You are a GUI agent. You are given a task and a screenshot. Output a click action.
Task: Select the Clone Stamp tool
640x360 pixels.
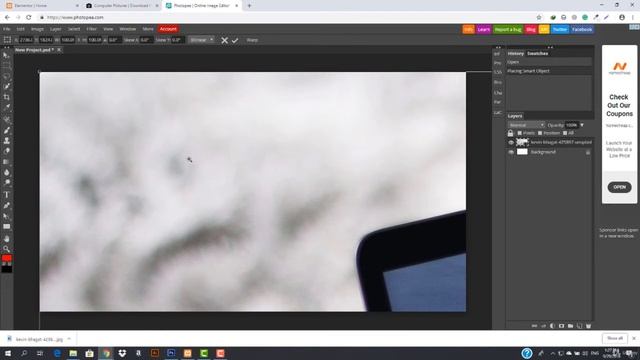pyautogui.click(x=6, y=141)
